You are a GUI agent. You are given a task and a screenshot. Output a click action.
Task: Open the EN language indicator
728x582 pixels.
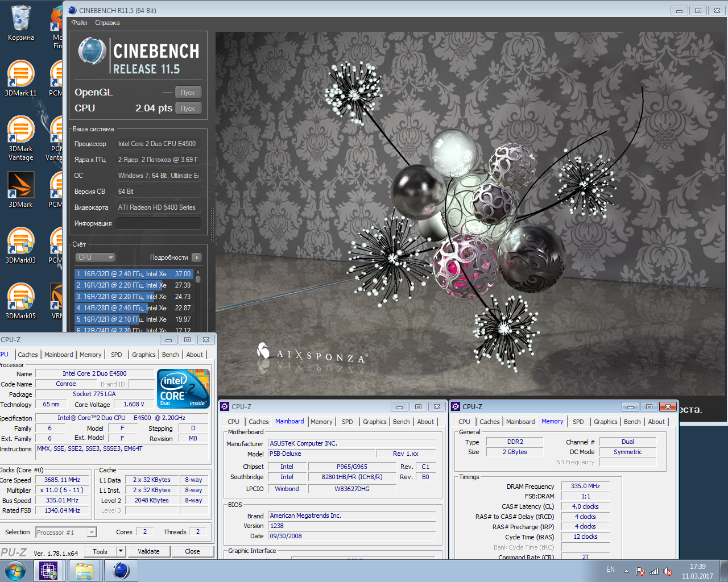coord(610,569)
